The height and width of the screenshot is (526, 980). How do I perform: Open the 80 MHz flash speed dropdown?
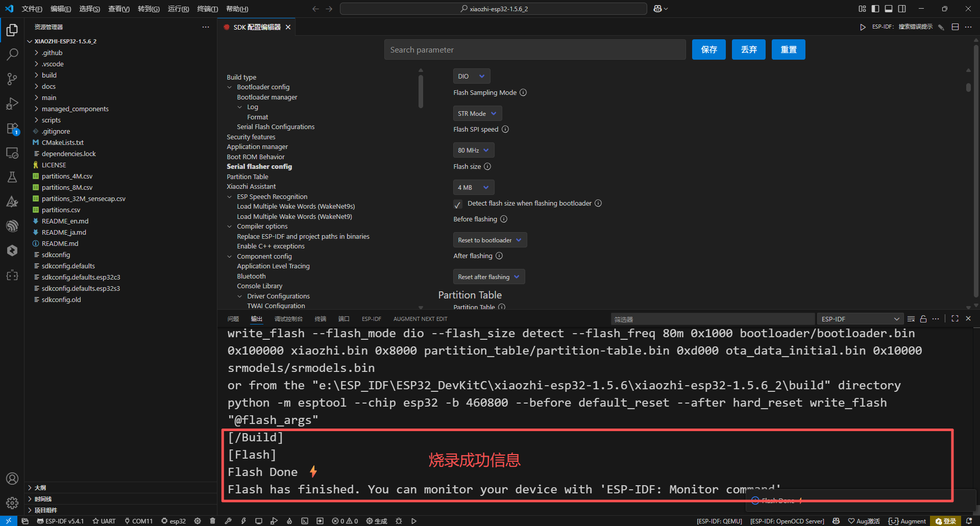[474, 150]
